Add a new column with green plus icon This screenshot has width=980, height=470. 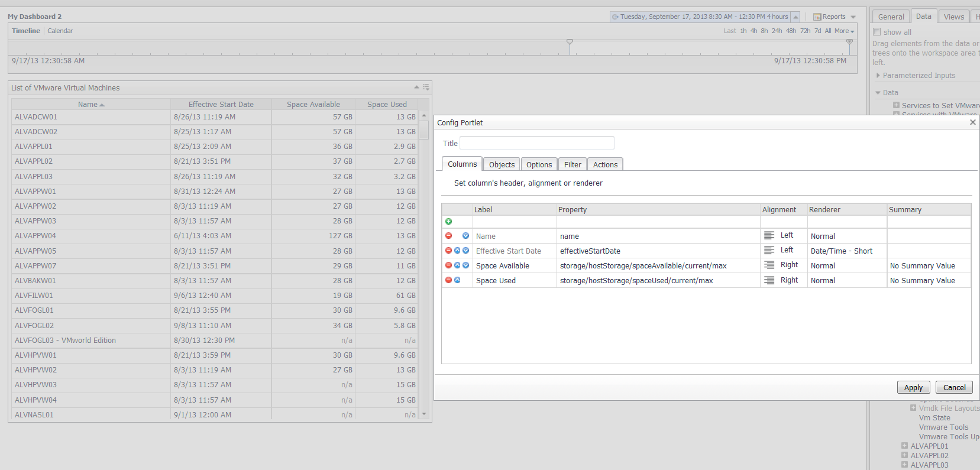tap(448, 222)
